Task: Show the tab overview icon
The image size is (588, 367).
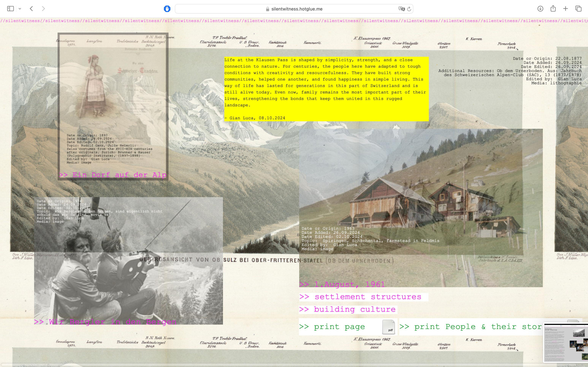Action: coord(578,9)
